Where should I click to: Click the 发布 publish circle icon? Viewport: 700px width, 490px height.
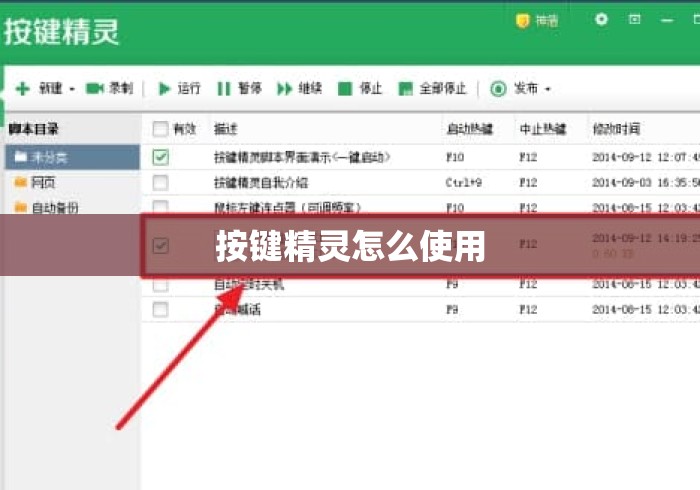pyautogui.click(x=498, y=89)
